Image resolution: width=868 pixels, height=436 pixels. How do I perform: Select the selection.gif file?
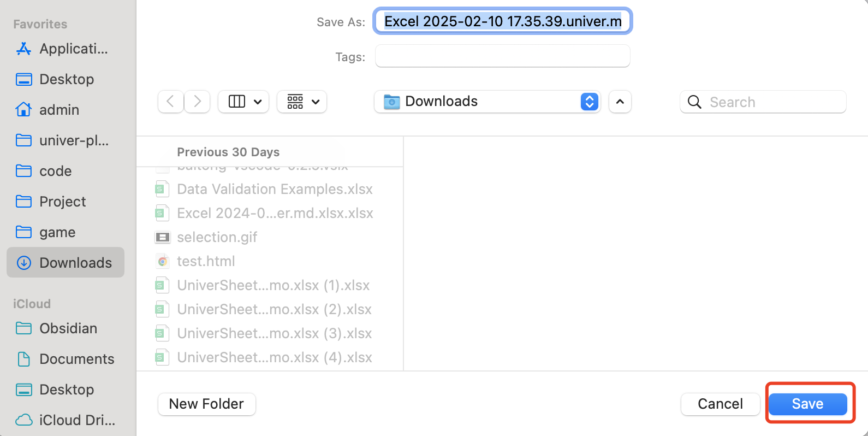[x=217, y=237]
